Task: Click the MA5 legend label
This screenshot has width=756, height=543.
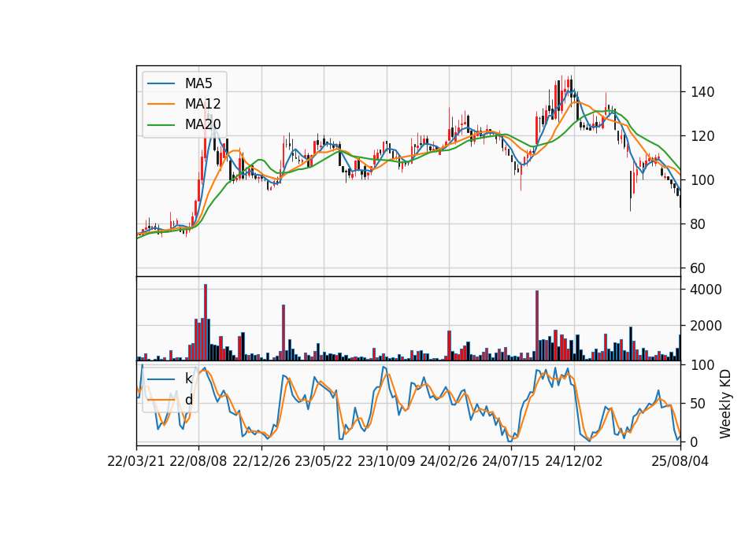Action: coord(198,83)
